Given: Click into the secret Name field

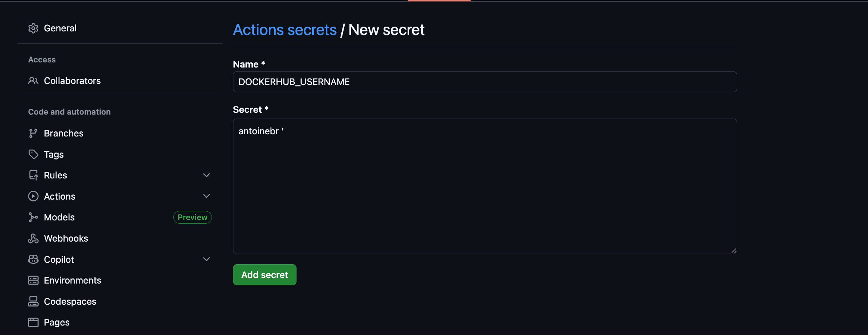Looking at the screenshot, I should tap(485, 82).
